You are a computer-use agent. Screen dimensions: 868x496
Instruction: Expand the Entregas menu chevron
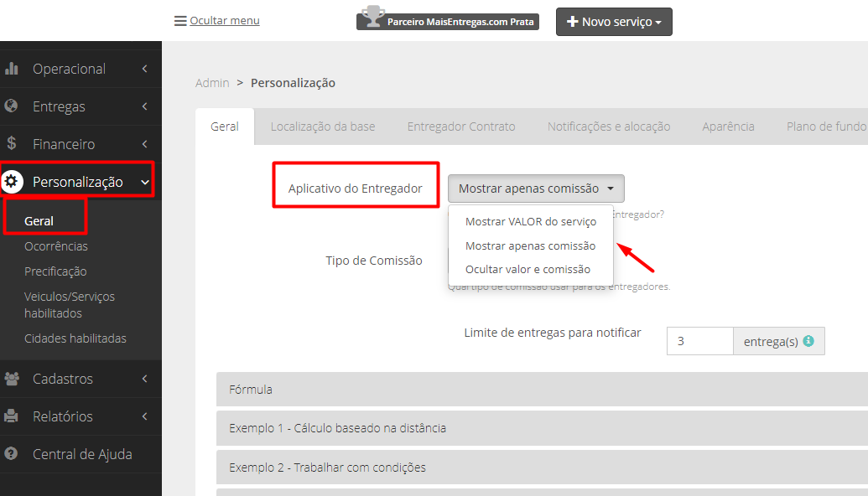point(145,106)
